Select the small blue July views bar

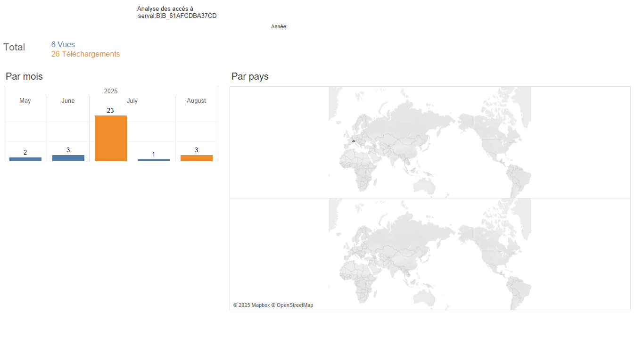tap(154, 160)
